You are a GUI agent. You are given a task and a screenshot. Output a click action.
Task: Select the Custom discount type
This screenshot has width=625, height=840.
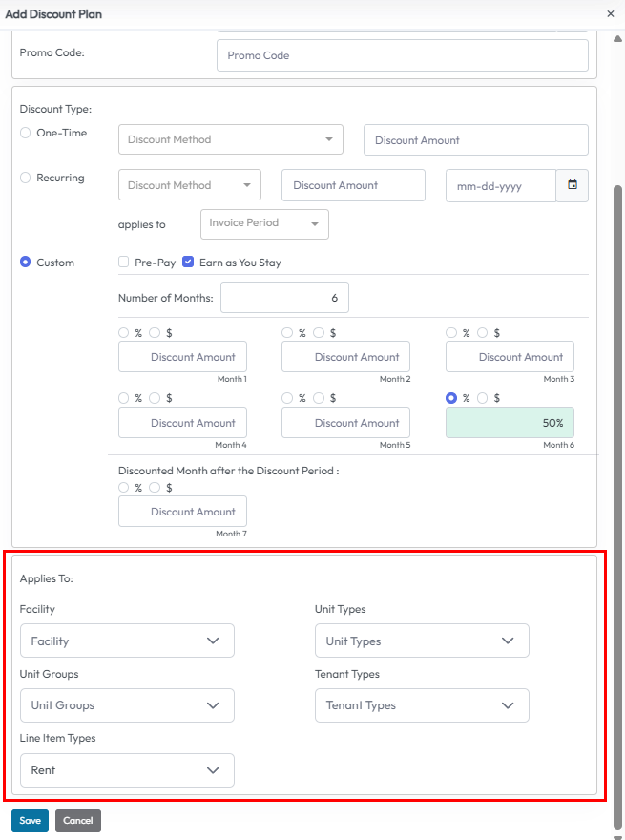point(26,262)
